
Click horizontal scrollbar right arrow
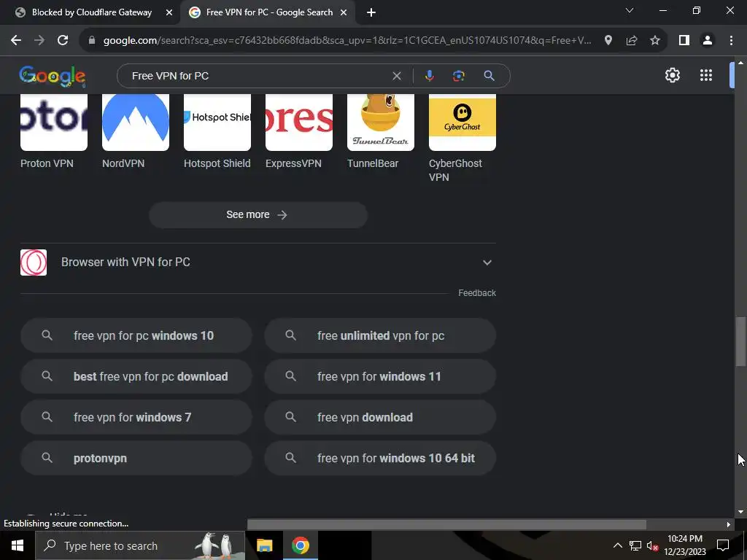click(x=728, y=524)
